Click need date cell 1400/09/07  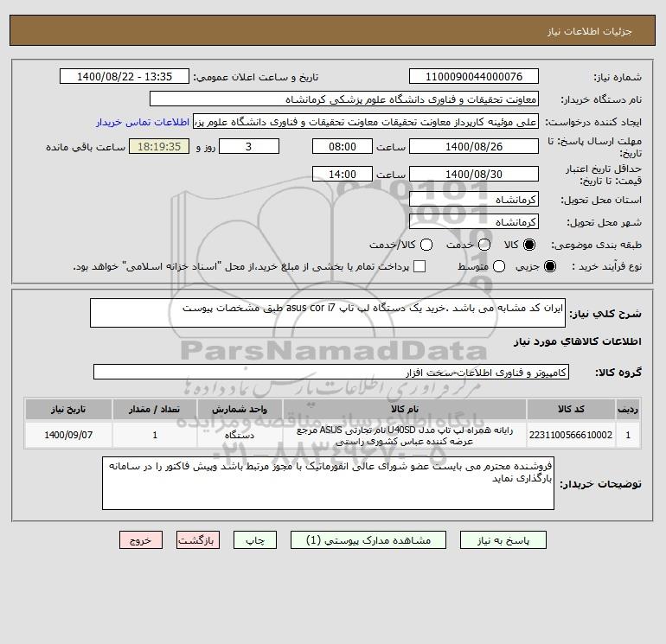tap(68, 435)
